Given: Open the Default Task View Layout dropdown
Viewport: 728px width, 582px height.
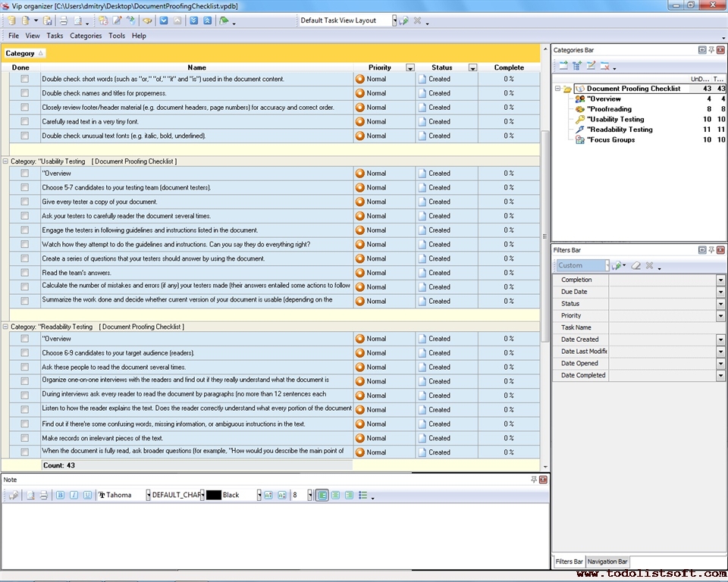Looking at the screenshot, I should (x=394, y=21).
